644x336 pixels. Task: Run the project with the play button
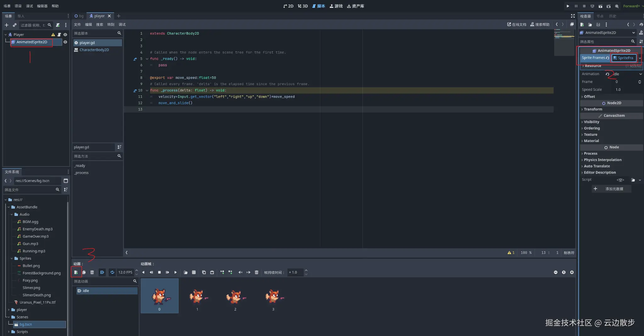click(568, 6)
